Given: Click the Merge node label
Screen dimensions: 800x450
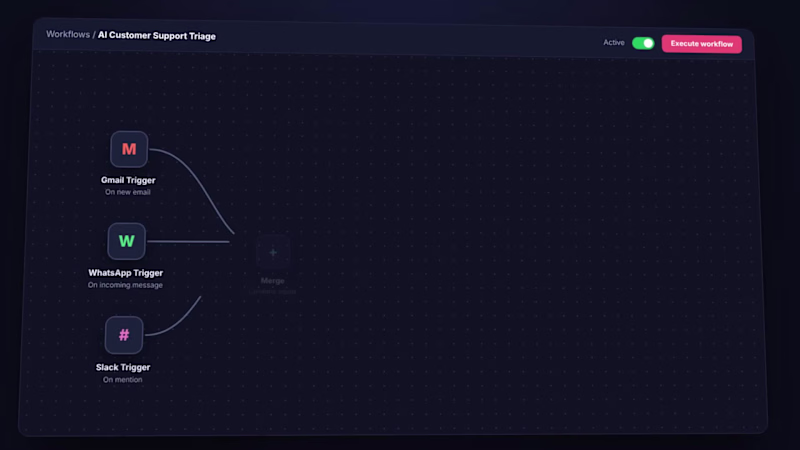Looking at the screenshot, I should tap(272, 281).
